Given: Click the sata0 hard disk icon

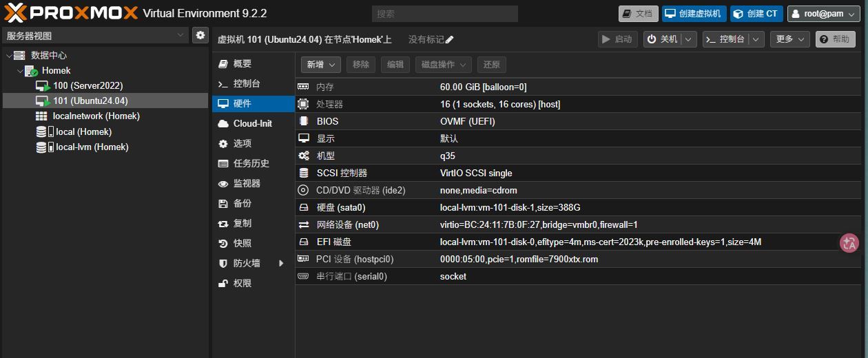Looking at the screenshot, I should (303, 207).
